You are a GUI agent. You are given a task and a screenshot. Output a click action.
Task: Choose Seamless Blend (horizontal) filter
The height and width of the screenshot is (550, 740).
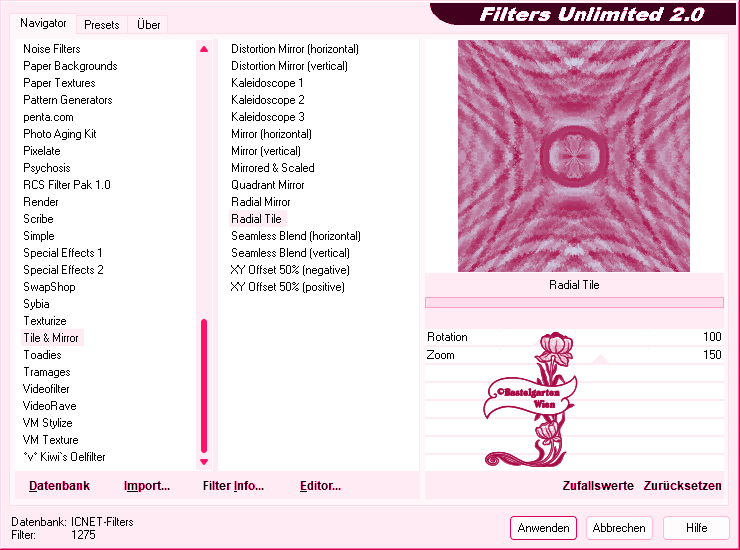click(x=296, y=236)
